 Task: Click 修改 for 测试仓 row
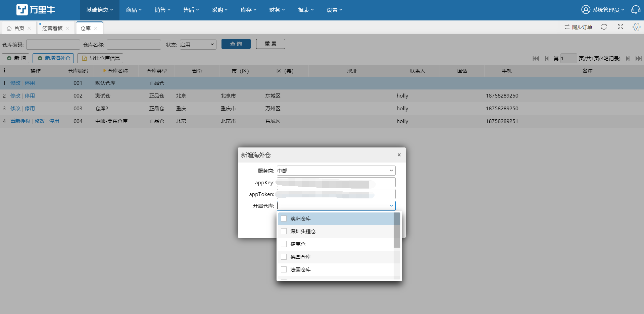15,96
